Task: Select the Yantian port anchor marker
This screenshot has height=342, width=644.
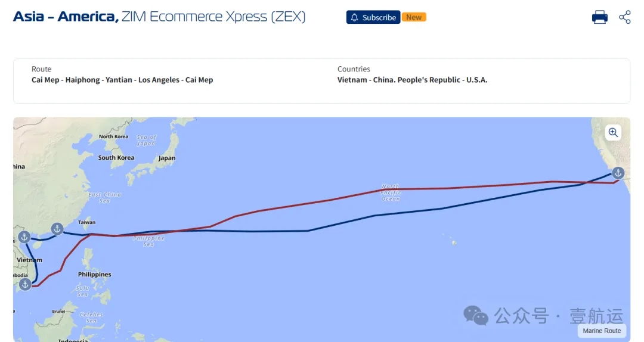Action: pyautogui.click(x=57, y=229)
